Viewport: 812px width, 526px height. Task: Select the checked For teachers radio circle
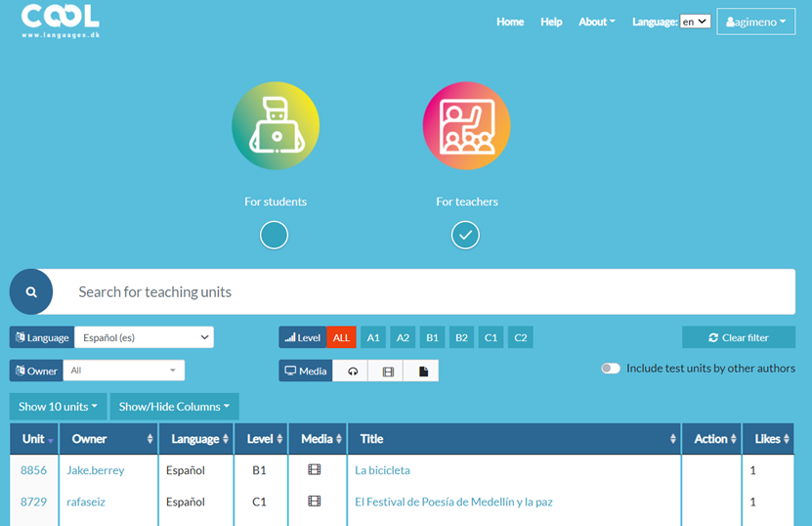coord(466,235)
